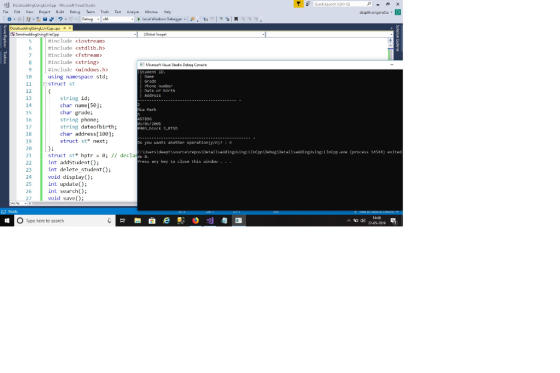Click the New Project toolbar icon
Image resolution: width=560 pixels, height=373 pixels.
[29, 19]
